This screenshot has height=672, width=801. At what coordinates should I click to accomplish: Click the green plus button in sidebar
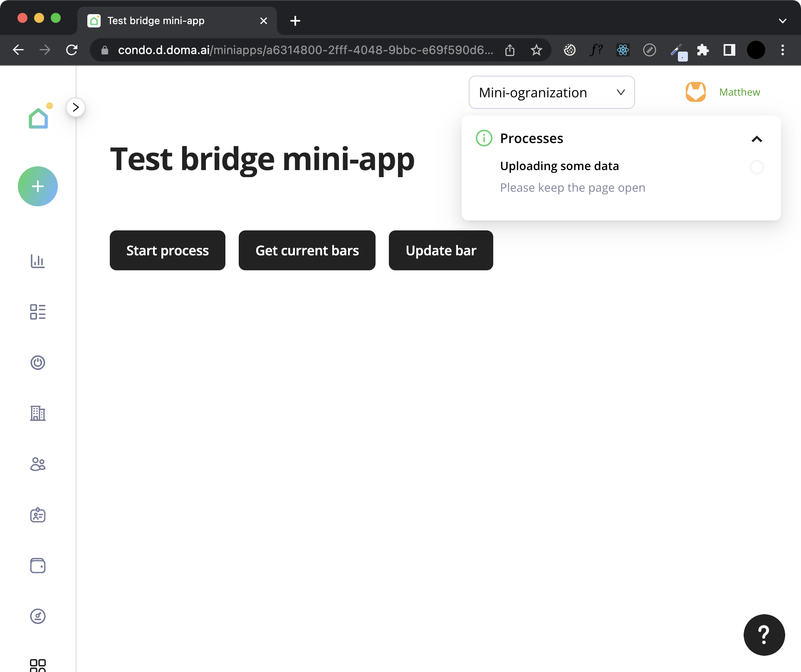(x=38, y=186)
